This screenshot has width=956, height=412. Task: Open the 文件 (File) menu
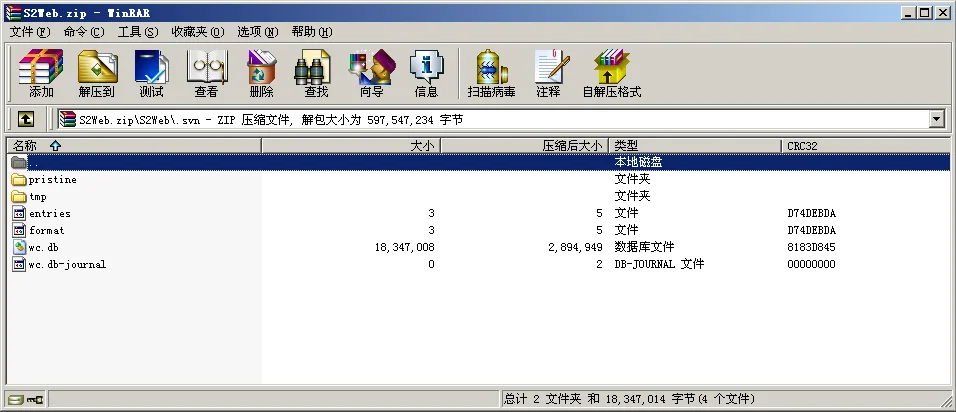[x=30, y=32]
